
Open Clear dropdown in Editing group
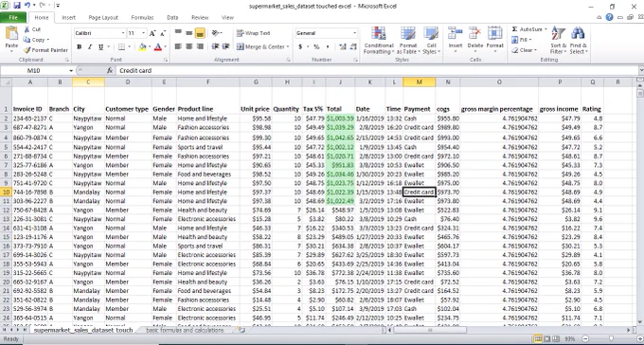click(524, 50)
